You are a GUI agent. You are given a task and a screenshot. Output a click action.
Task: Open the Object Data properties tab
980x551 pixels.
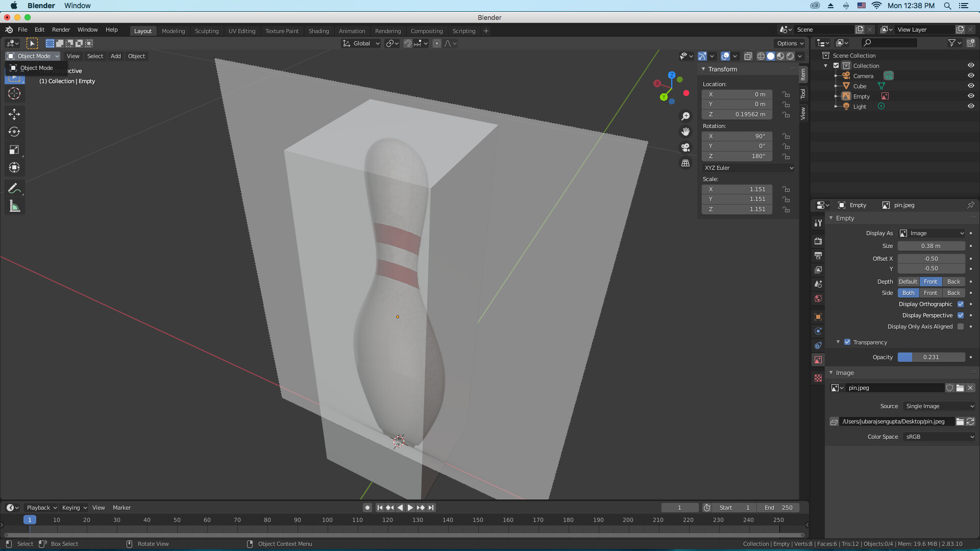coord(818,360)
